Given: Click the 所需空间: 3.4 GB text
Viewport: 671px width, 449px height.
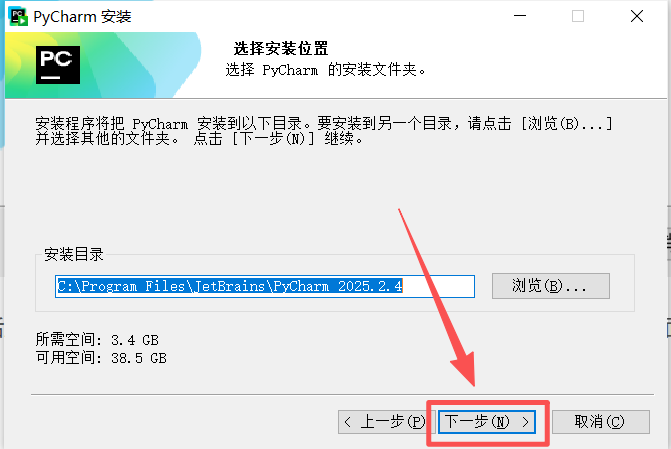Looking at the screenshot, I should (x=97, y=340).
